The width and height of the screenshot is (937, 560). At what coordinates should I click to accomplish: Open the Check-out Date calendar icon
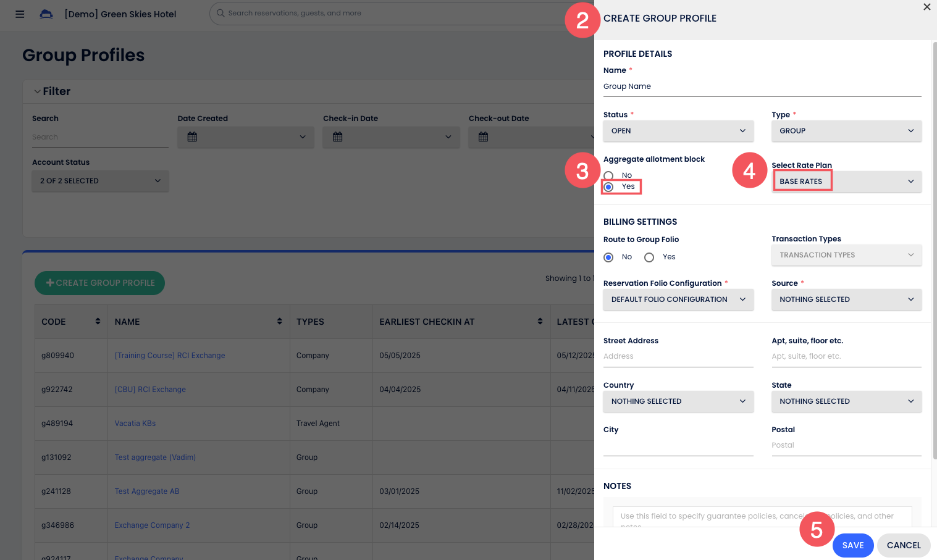tap(483, 137)
